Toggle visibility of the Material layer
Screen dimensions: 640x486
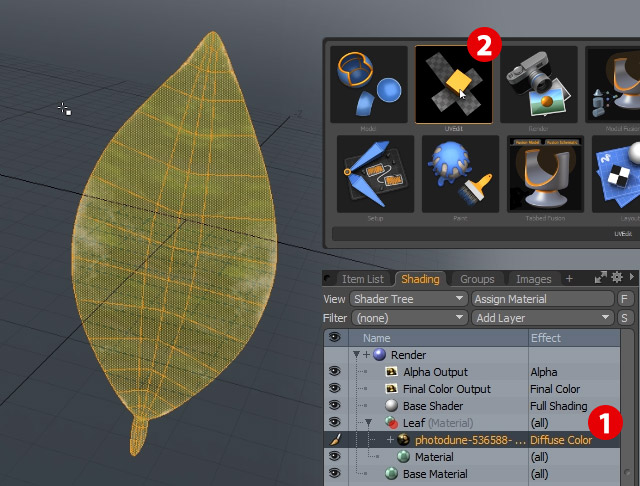[335, 456]
